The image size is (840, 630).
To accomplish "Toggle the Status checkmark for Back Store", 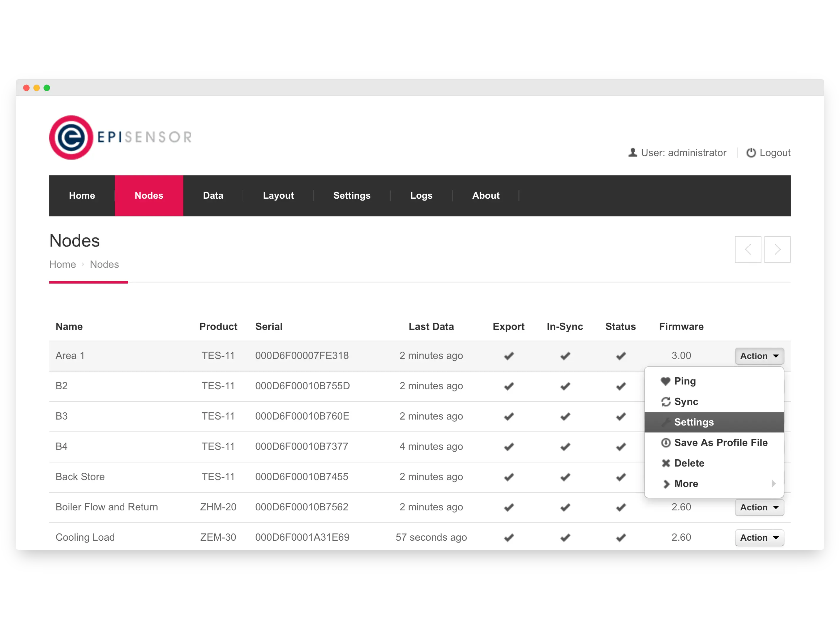I will coord(620,477).
